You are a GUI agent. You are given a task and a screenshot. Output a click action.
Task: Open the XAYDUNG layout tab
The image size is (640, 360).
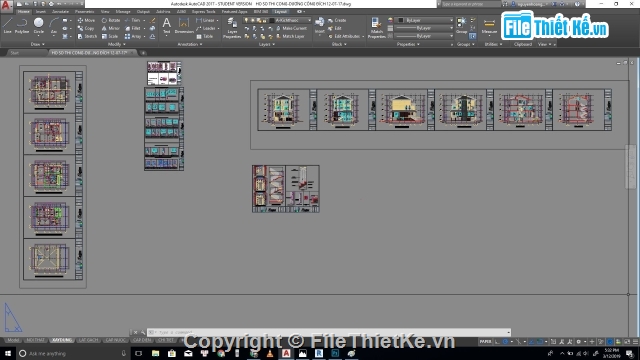point(62,340)
